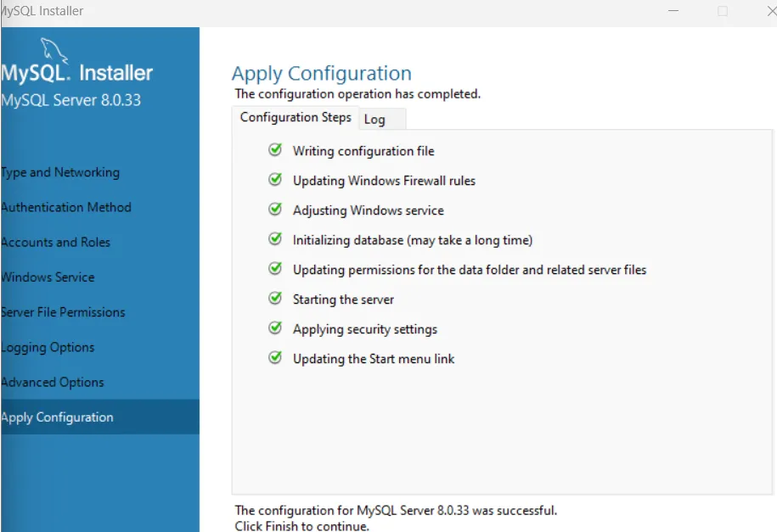Click 'configuration for MySQL Server 8.0.33 was successful' message
The width and height of the screenshot is (777, 532).
tap(396, 510)
